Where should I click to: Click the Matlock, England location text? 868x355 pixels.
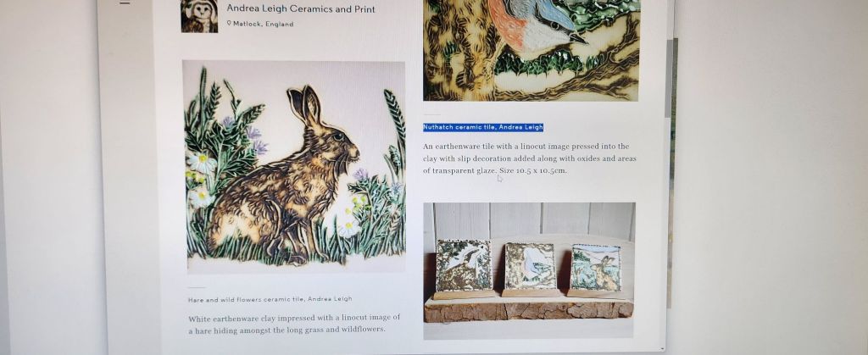click(263, 24)
